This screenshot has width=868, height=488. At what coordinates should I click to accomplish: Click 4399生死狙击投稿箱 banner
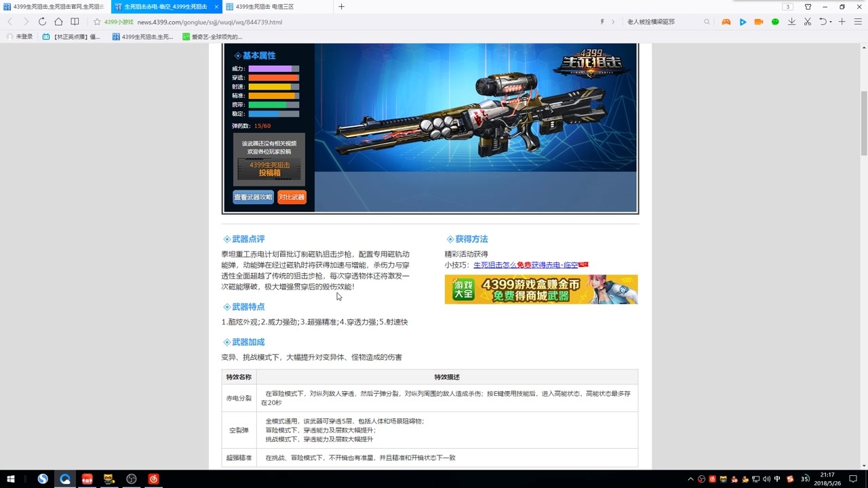(x=269, y=169)
